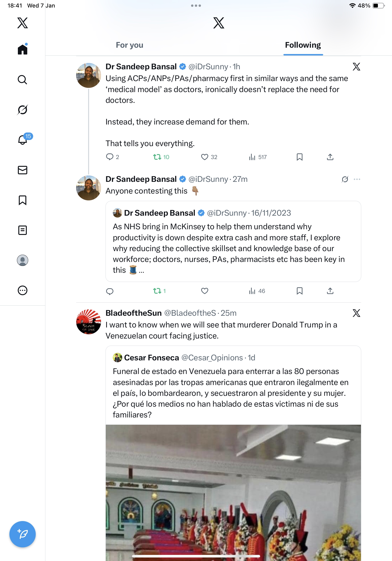Bookmark the 'Anyone contesting this' tweet
Viewport: 392px width, 561px height.
pos(299,291)
